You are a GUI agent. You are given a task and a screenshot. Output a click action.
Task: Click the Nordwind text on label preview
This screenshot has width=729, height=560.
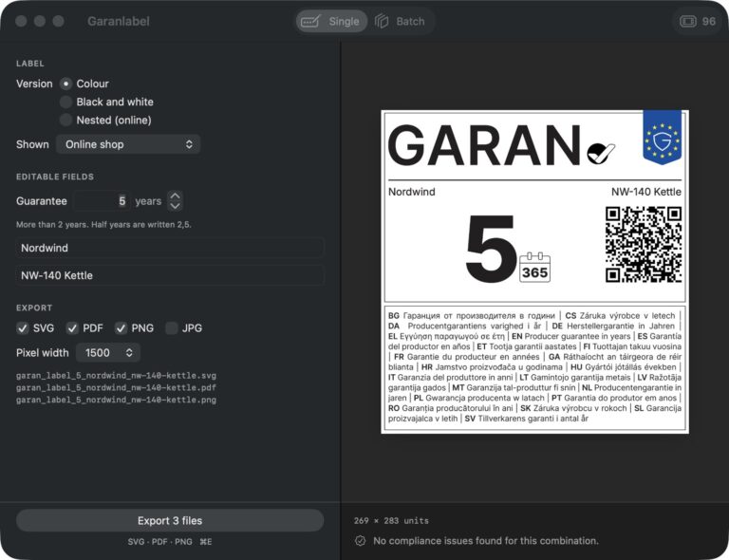(412, 192)
